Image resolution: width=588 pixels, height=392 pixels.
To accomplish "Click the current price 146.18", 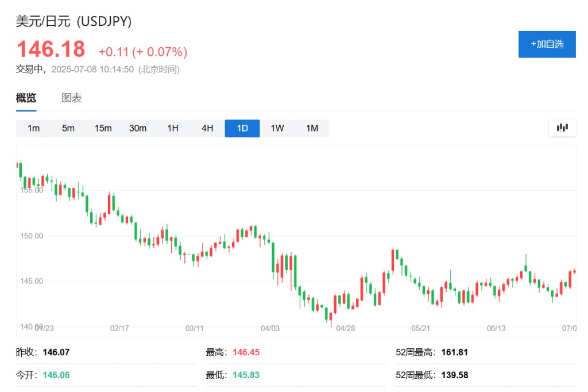I will click(x=51, y=49).
